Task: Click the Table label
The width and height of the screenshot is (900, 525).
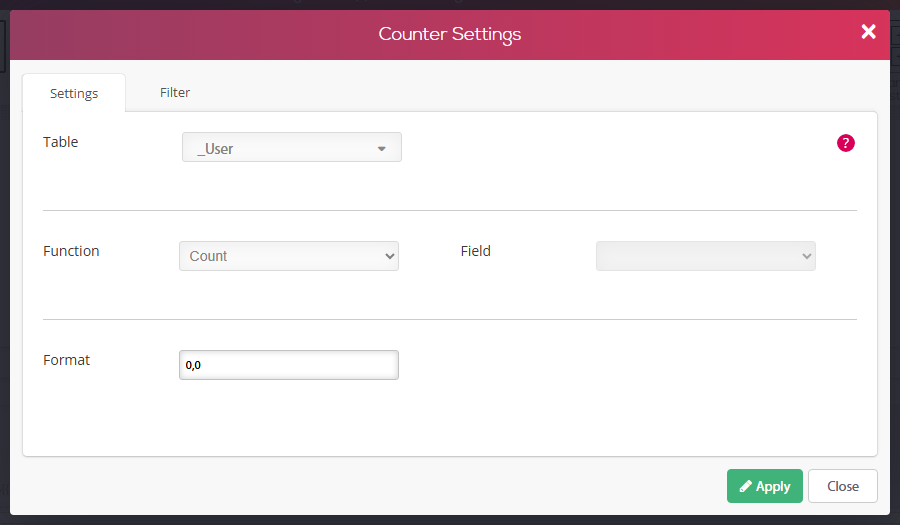Action: coord(60,142)
